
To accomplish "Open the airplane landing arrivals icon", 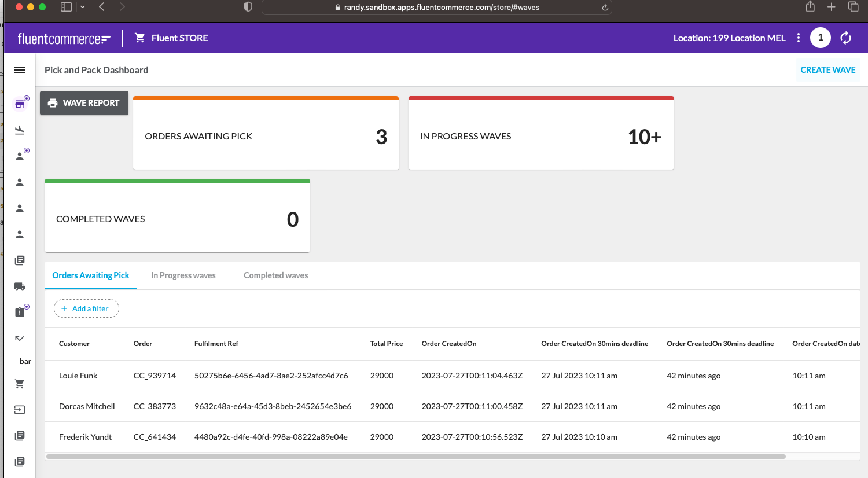I will pyautogui.click(x=20, y=130).
